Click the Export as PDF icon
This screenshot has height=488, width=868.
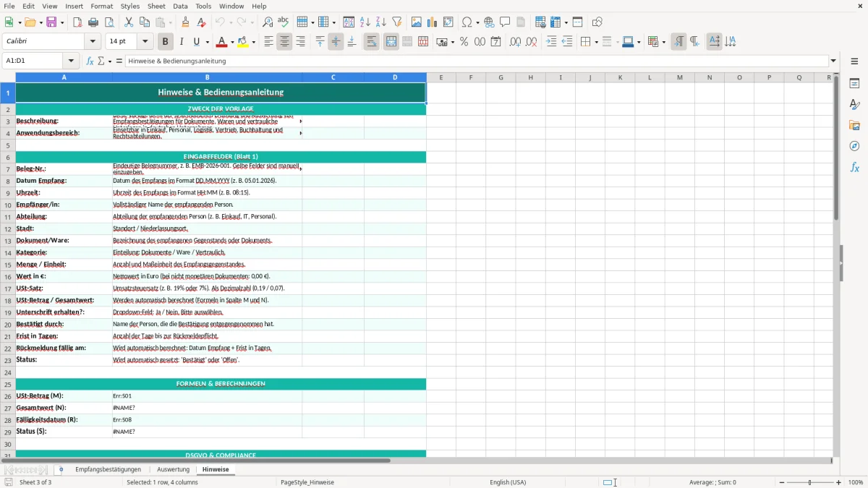pos(77,22)
